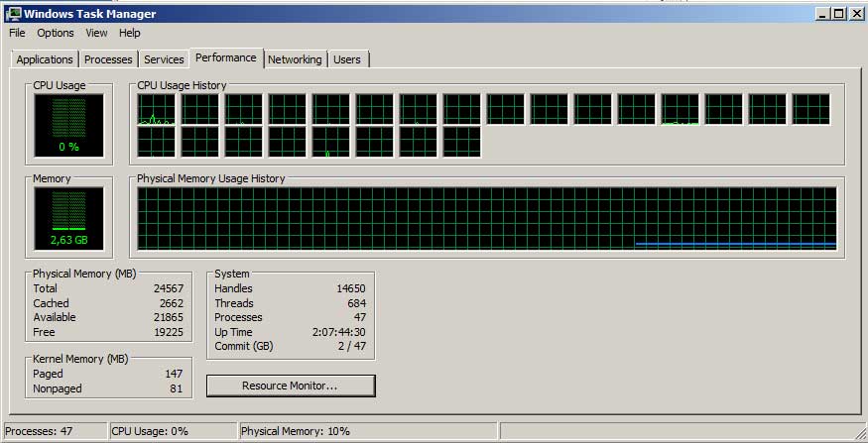Click the Up Time value 2:07:44:30

(x=339, y=332)
